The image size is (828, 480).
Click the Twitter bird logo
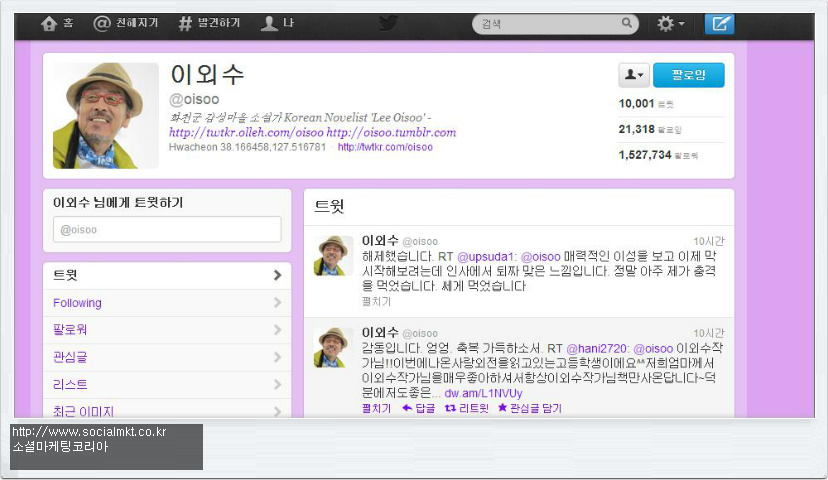click(x=388, y=23)
